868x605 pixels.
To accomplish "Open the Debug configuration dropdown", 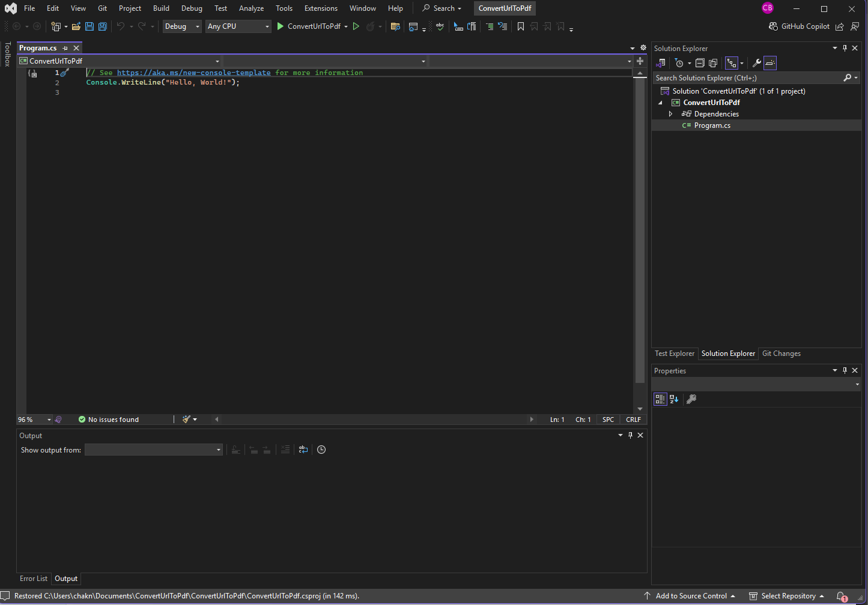I will click(x=182, y=26).
